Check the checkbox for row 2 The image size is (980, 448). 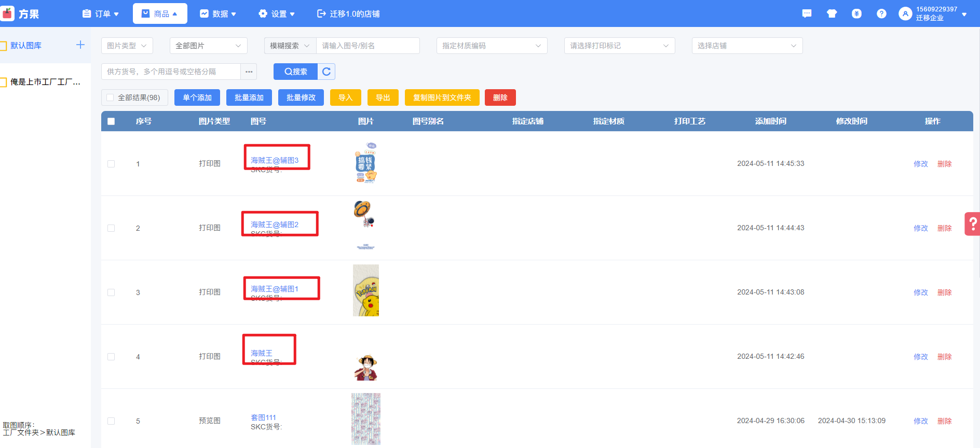pyautogui.click(x=111, y=228)
